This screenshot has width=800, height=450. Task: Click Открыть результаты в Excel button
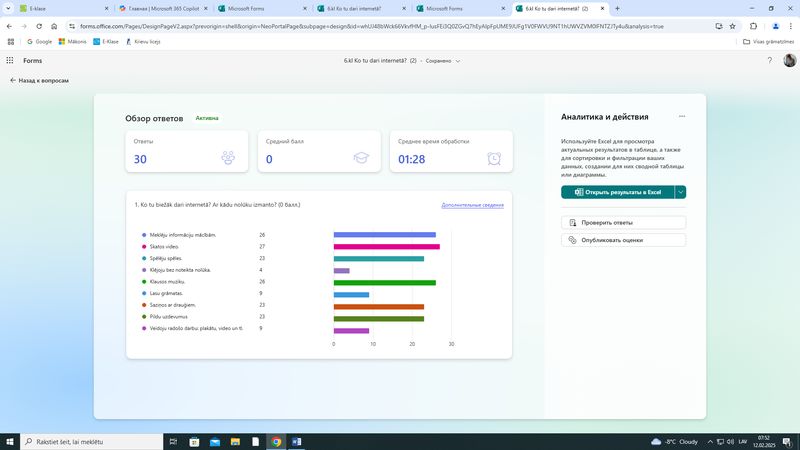click(x=617, y=192)
